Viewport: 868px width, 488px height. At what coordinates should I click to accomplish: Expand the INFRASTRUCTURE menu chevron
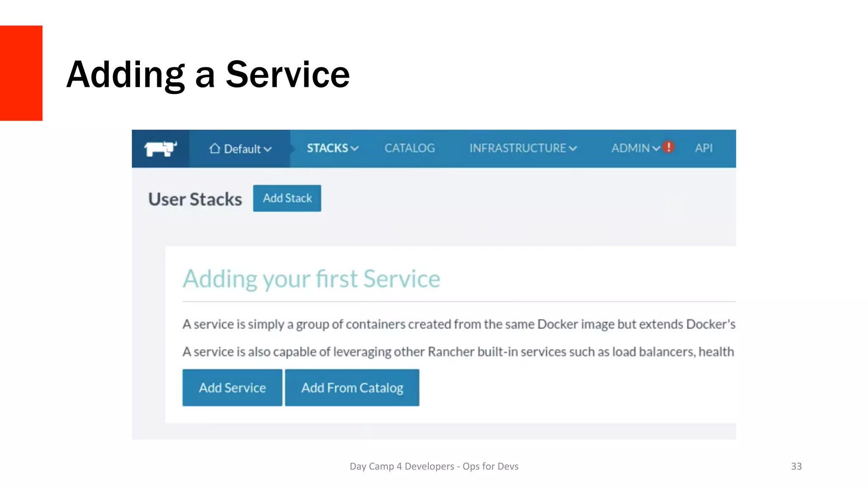click(x=573, y=148)
